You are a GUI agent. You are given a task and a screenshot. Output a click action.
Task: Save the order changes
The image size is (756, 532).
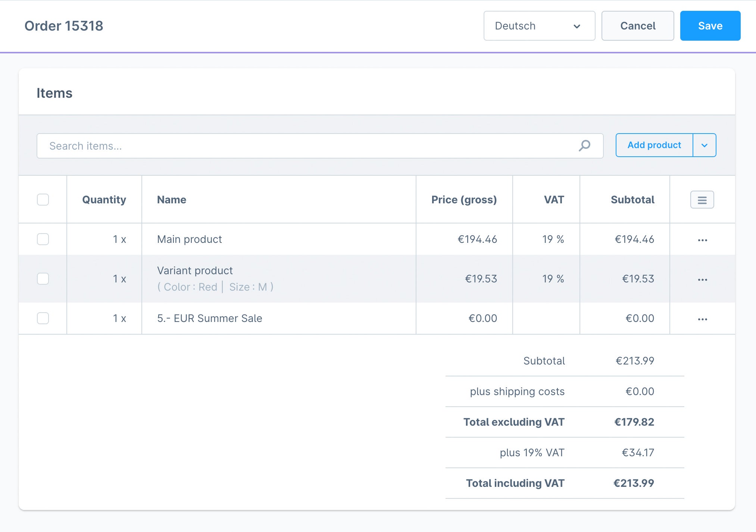[x=710, y=26]
